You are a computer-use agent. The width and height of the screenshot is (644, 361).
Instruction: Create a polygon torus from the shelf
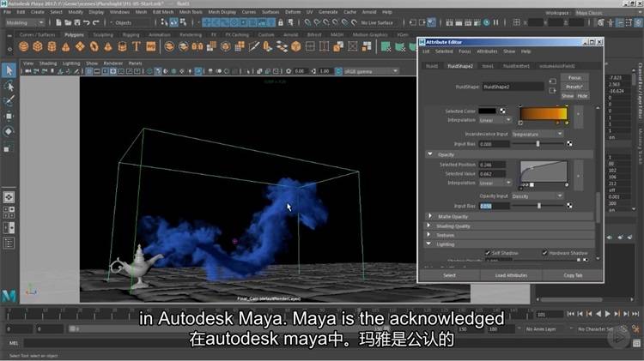[x=94, y=47]
